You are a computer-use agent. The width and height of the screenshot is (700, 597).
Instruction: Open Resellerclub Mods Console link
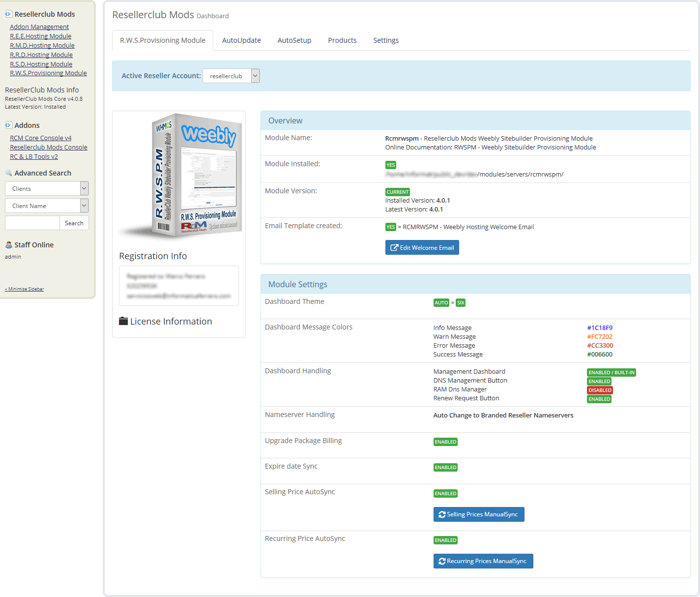(x=49, y=148)
